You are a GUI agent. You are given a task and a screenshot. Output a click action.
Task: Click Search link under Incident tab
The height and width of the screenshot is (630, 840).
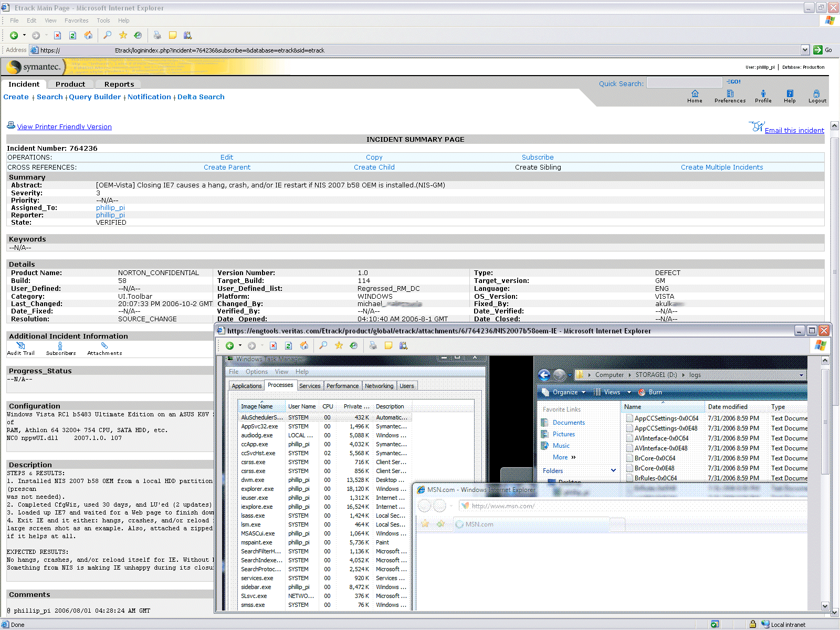tap(50, 97)
